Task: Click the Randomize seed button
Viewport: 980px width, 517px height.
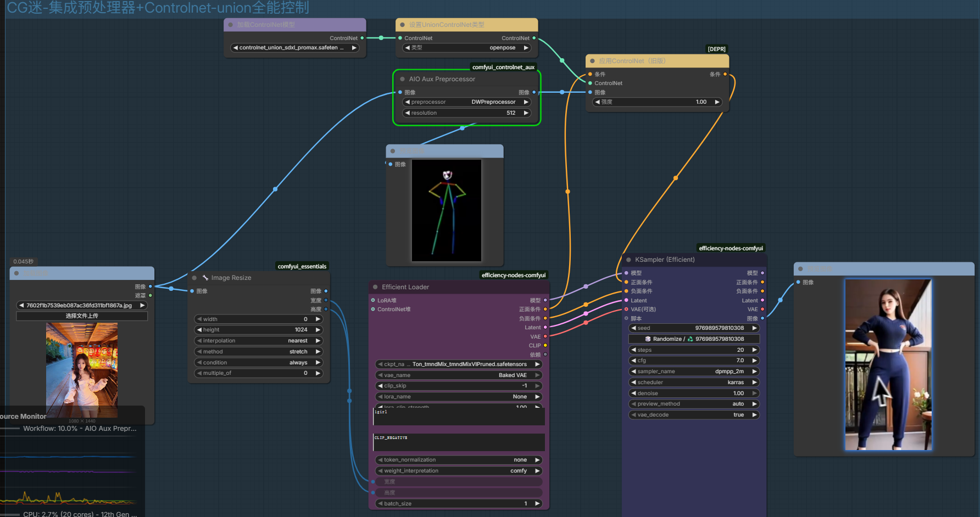Action: pos(694,339)
